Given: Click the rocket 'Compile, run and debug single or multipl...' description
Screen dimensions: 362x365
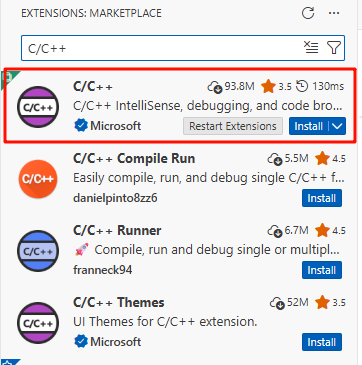Looking at the screenshot, I should click(207, 250).
